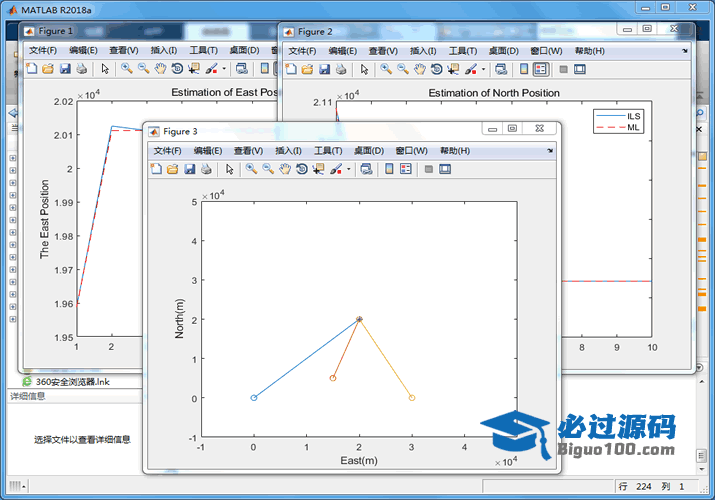Viewport: 715px width, 500px height.
Task: Open 窗口(W) menu in Figure 2
Action: tap(546, 51)
